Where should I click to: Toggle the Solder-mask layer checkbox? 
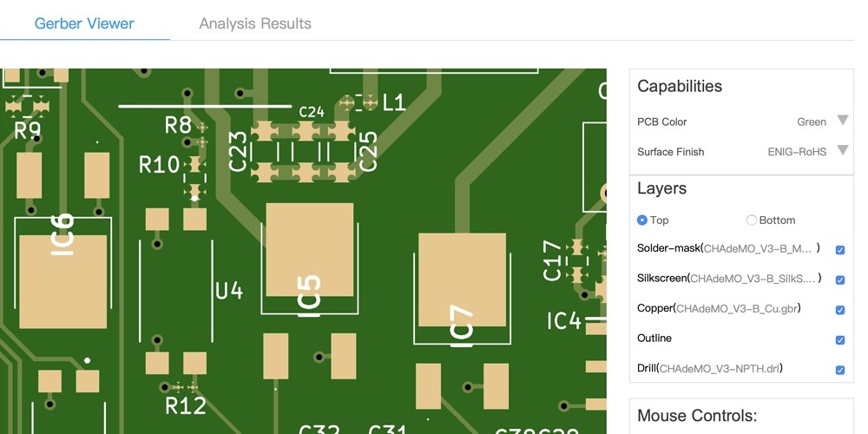pos(839,250)
